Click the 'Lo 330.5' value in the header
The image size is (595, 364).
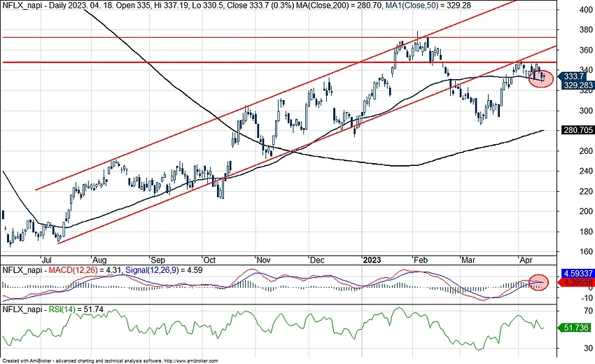click(209, 6)
